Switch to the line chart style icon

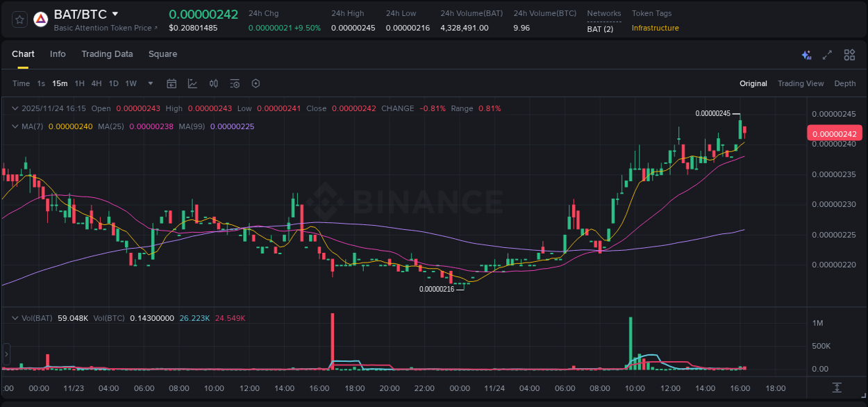point(192,83)
